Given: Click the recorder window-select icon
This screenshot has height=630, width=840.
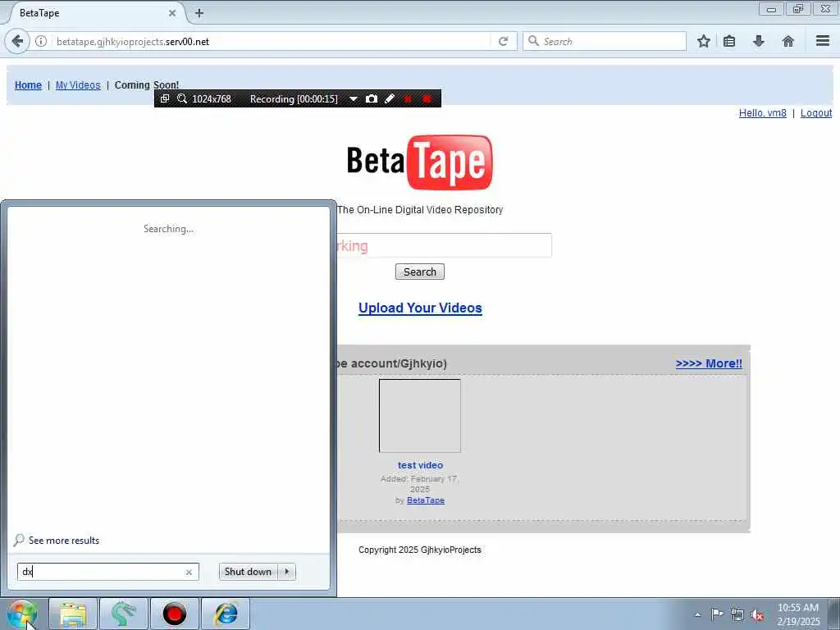Looking at the screenshot, I should tap(164, 98).
